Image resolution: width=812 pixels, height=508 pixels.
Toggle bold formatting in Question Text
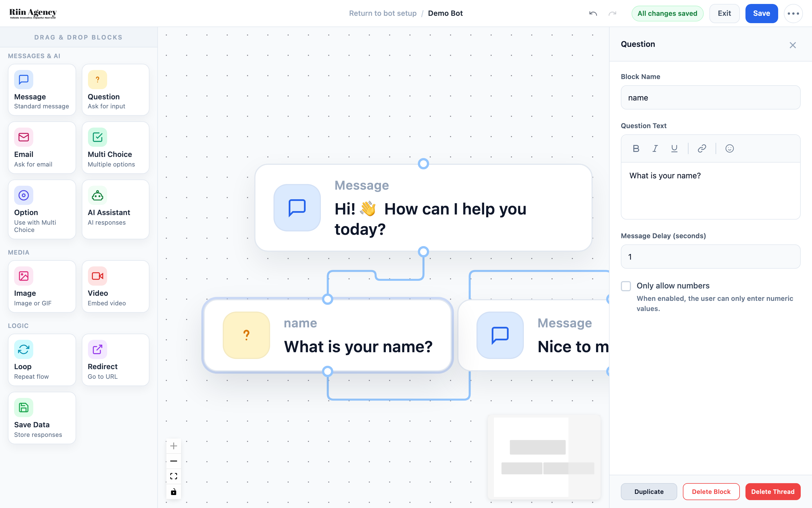(636, 148)
